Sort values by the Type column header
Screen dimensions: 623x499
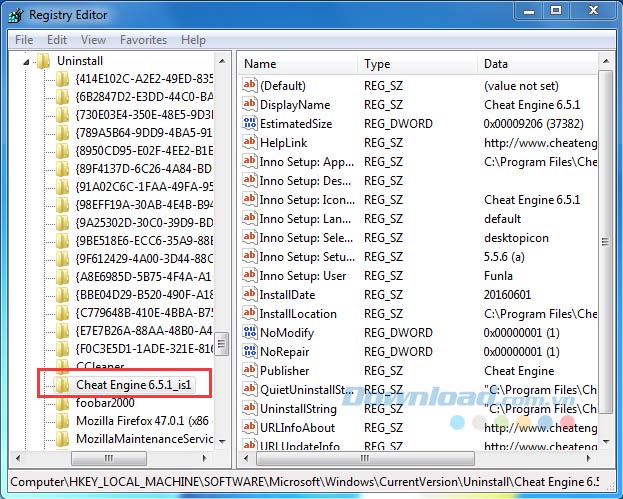(418, 64)
